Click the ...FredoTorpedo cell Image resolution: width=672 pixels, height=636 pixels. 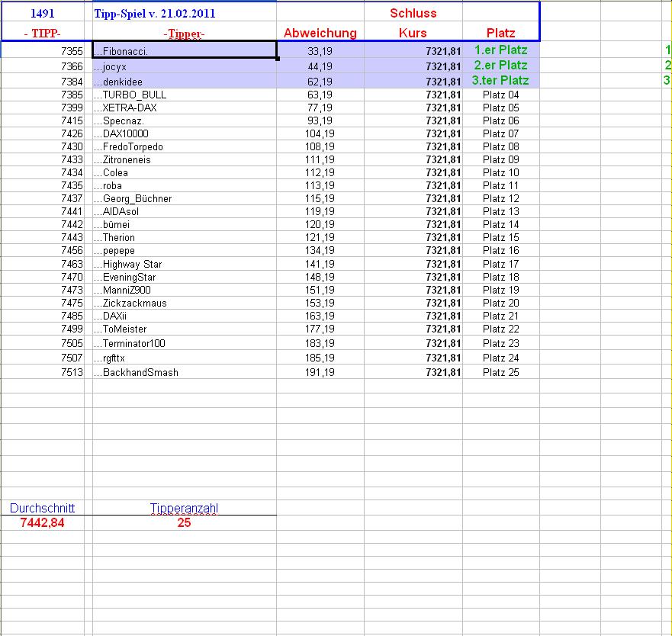(x=185, y=146)
